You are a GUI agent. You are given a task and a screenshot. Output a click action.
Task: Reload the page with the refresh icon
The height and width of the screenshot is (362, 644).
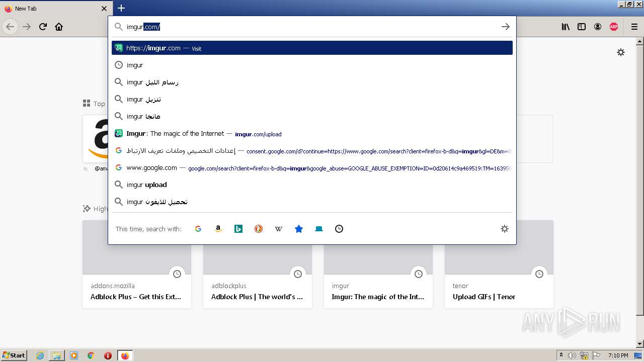pyautogui.click(x=43, y=27)
